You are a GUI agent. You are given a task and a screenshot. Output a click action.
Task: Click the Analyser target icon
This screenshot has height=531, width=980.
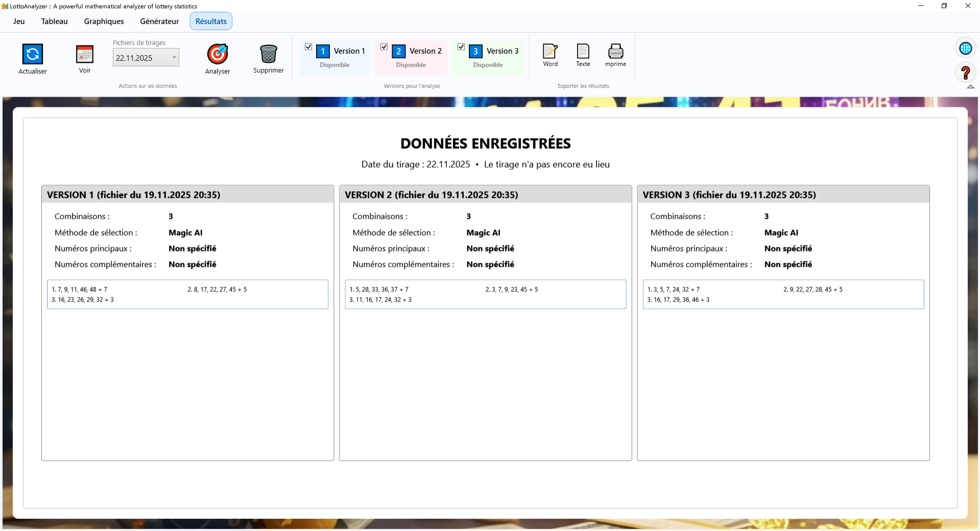coord(217,54)
